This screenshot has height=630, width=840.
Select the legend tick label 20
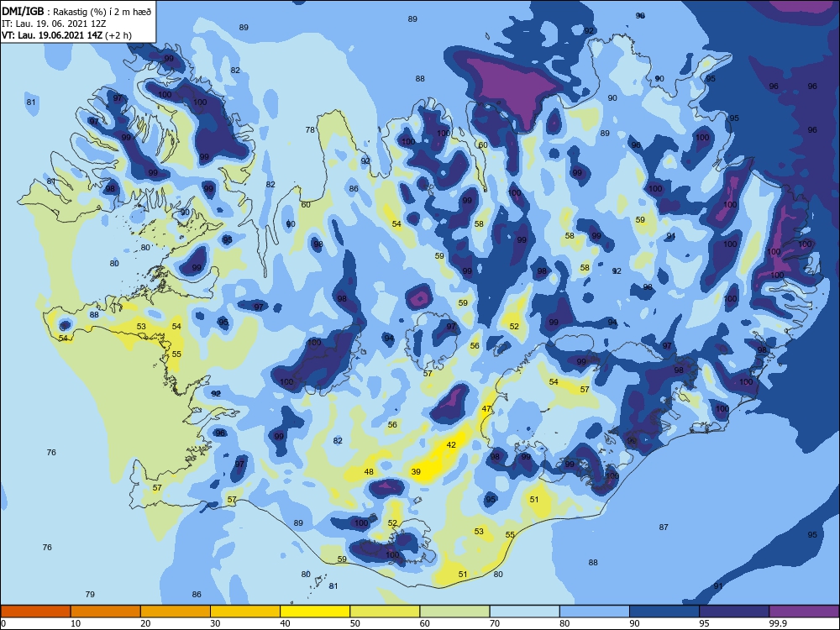tap(145, 623)
